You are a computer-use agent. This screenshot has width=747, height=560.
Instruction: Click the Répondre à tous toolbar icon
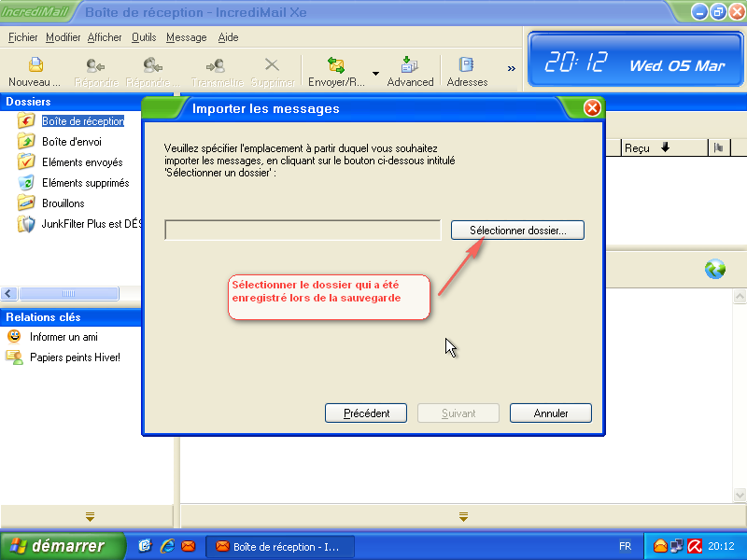(x=152, y=65)
